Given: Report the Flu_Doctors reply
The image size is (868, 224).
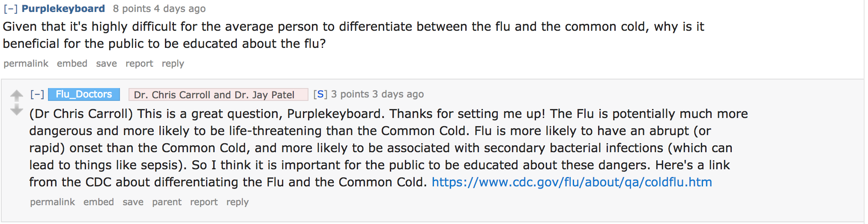Looking at the screenshot, I should pyautogui.click(x=204, y=202).
